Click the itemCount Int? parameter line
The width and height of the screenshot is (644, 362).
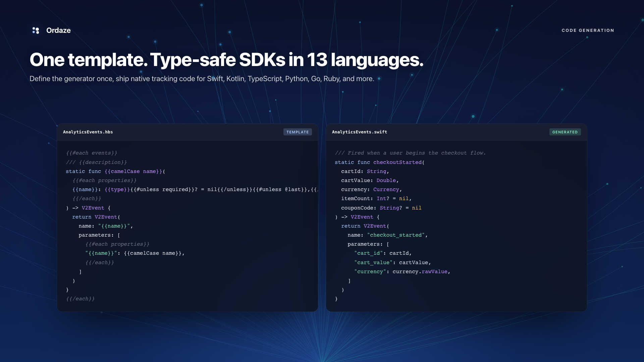click(376, 198)
